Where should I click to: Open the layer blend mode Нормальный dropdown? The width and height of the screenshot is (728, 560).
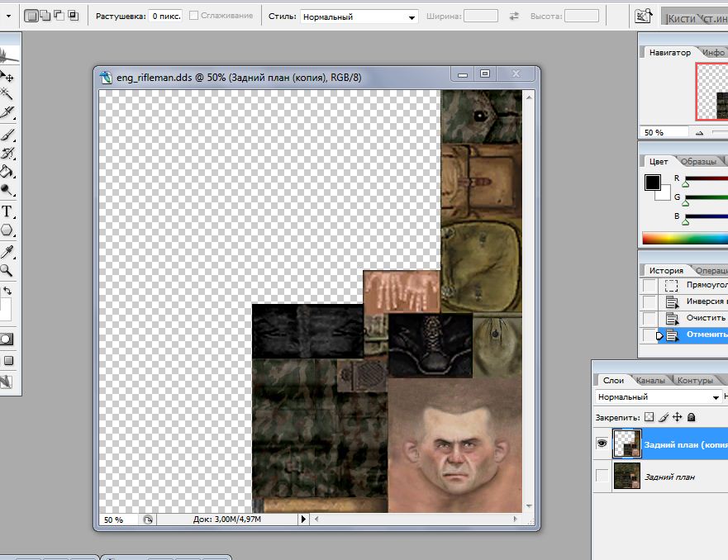pos(658,397)
